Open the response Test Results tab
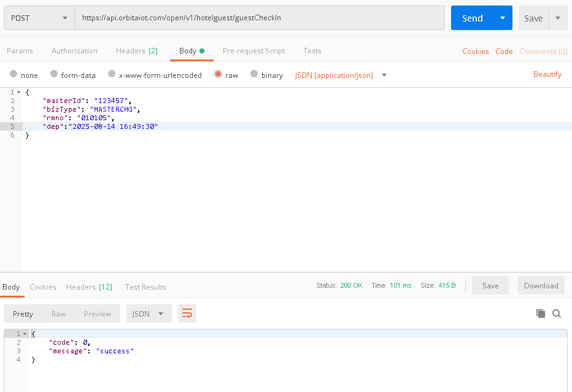 click(145, 287)
